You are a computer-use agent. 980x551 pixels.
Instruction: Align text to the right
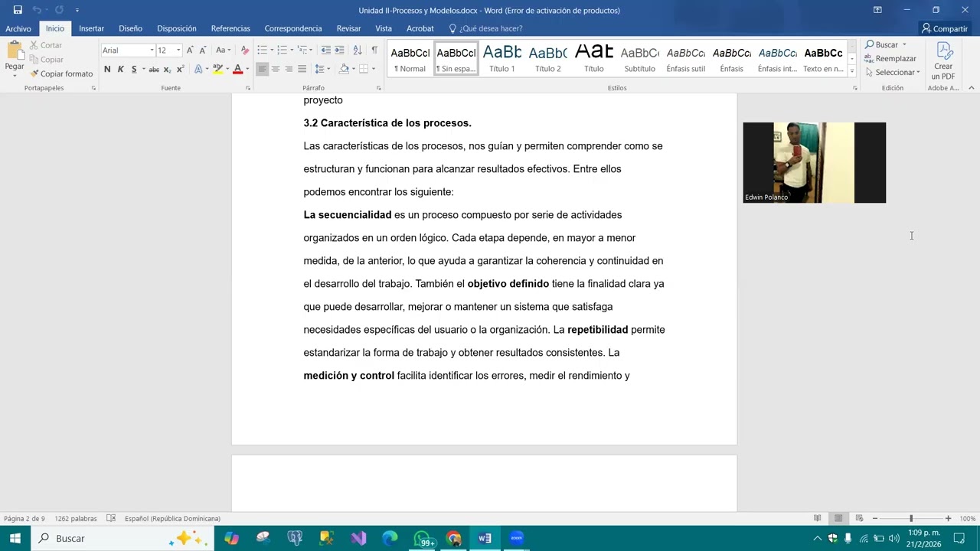pos(289,69)
